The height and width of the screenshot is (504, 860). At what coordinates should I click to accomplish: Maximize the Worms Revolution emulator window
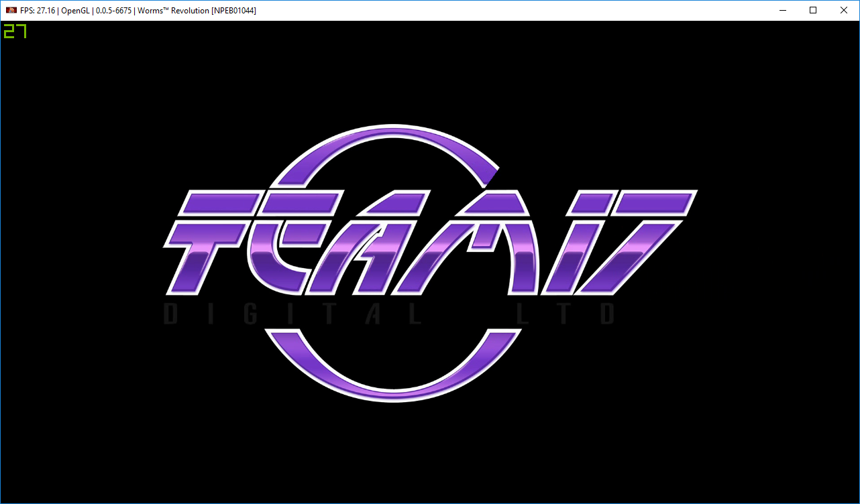[813, 11]
